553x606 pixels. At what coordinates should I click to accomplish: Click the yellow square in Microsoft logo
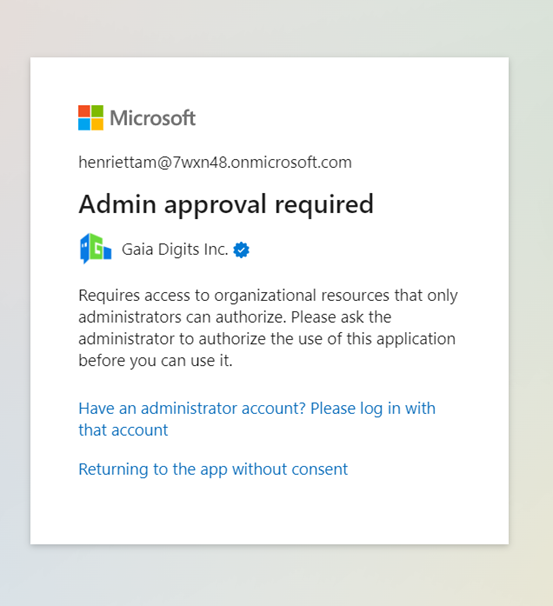click(x=97, y=124)
